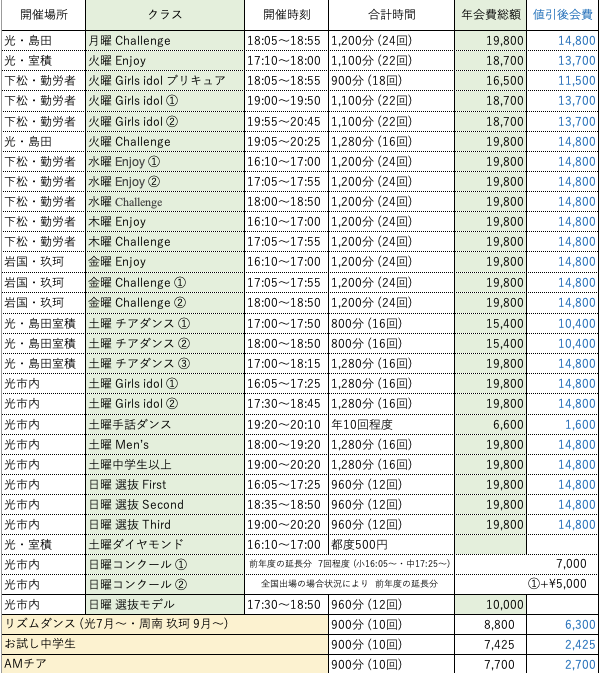Click the 10,000 annual fee cell
Screen dimensions: 599x673
point(490,605)
